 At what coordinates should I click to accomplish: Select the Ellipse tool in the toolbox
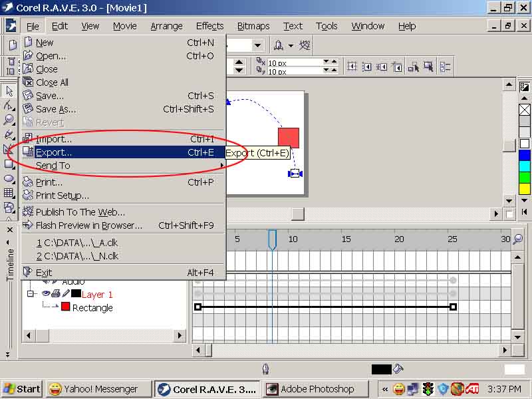[x=9, y=179]
